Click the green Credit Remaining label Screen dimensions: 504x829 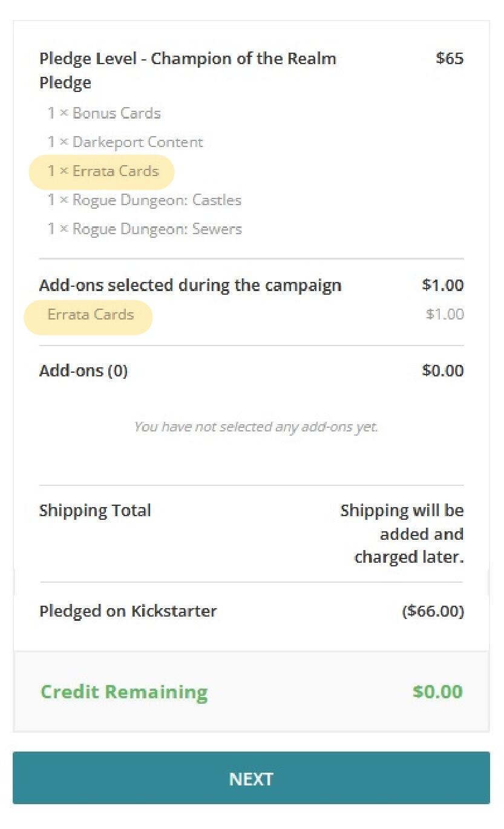pyautogui.click(x=124, y=692)
